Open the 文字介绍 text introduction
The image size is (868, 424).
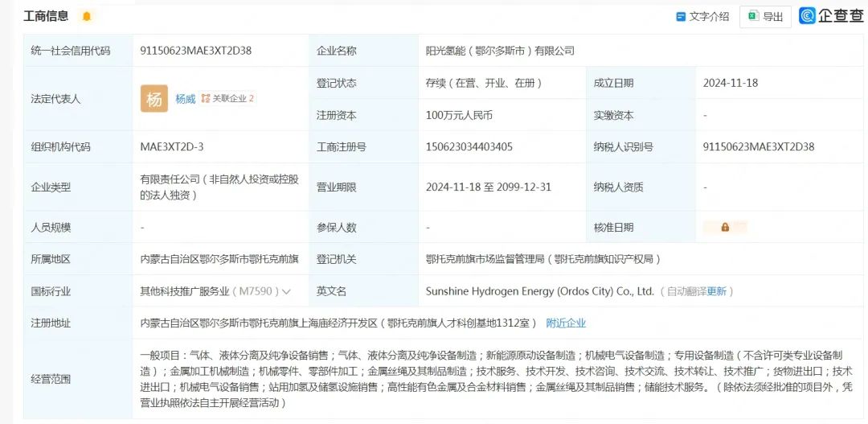coord(703,17)
